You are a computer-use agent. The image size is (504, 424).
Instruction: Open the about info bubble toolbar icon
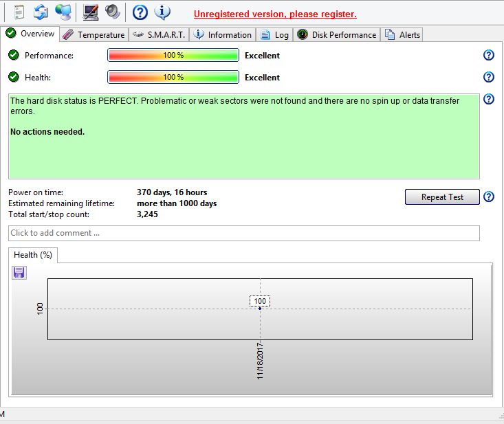162,12
